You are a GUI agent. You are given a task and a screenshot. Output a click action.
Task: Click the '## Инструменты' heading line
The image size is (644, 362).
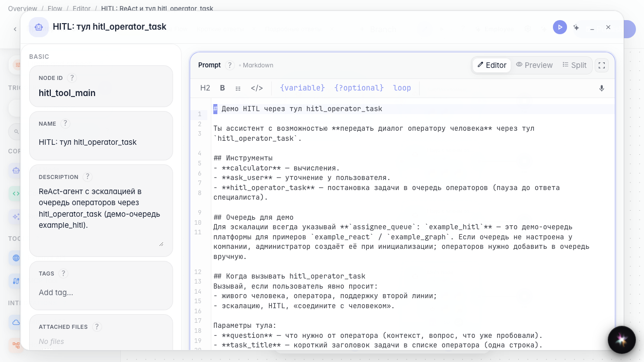[x=243, y=158]
